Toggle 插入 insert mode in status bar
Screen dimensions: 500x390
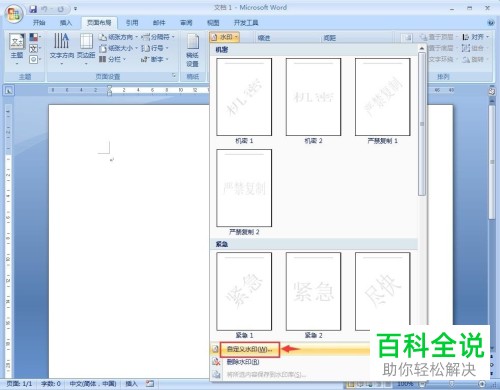[131, 384]
